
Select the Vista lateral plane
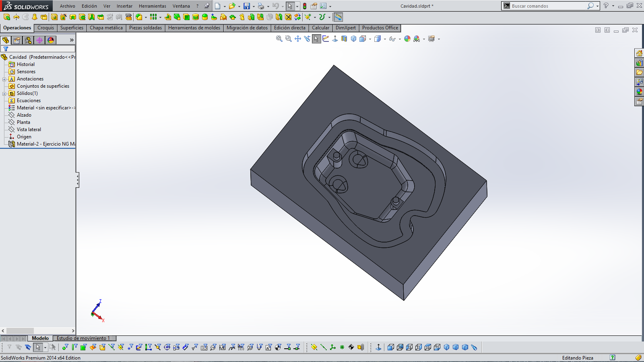29,130
